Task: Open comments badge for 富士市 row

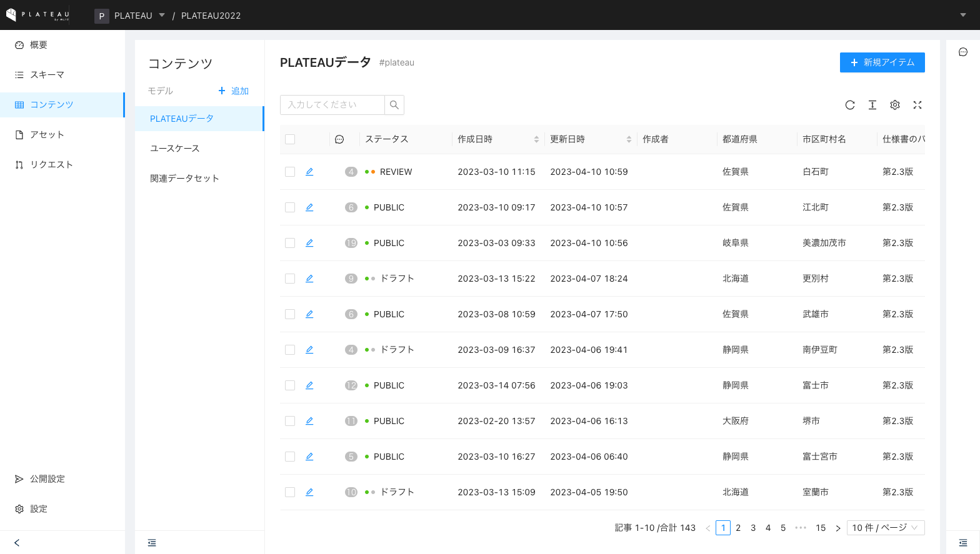Action: pos(351,385)
